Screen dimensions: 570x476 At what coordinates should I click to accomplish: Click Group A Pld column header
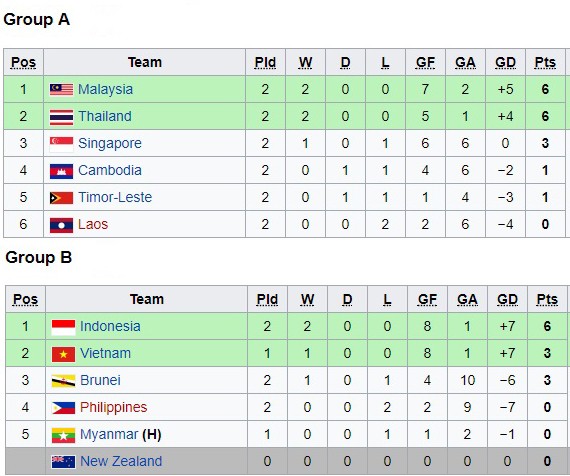[x=265, y=62]
